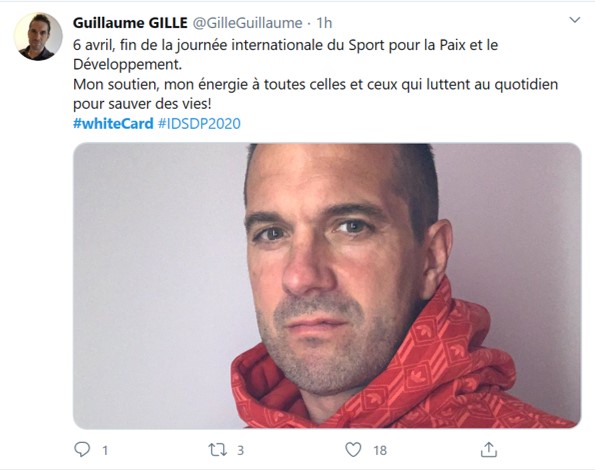Click the line 'pour sauver des vies!'
Screen dimensions: 595x470
(142, 104)
